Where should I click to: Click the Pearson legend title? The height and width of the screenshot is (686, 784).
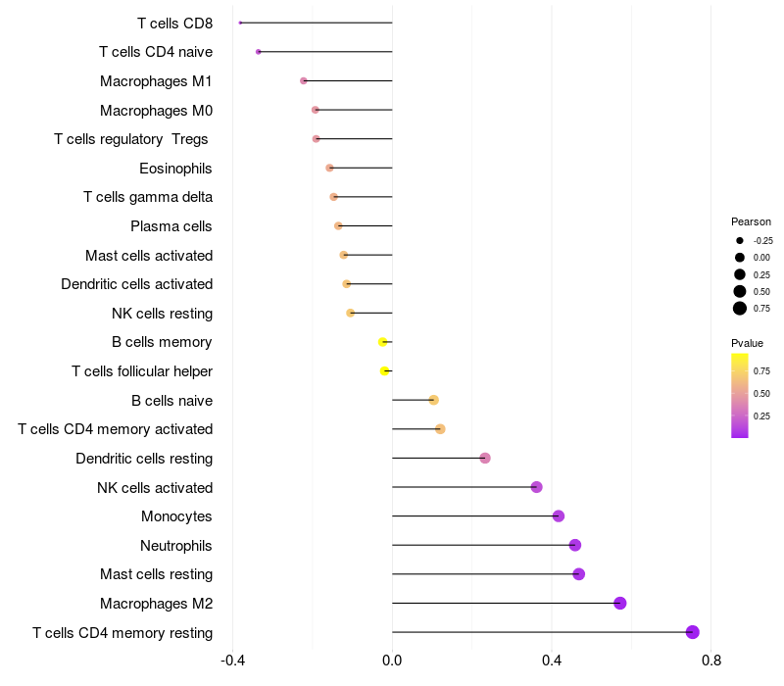click(x=751, y=221)
